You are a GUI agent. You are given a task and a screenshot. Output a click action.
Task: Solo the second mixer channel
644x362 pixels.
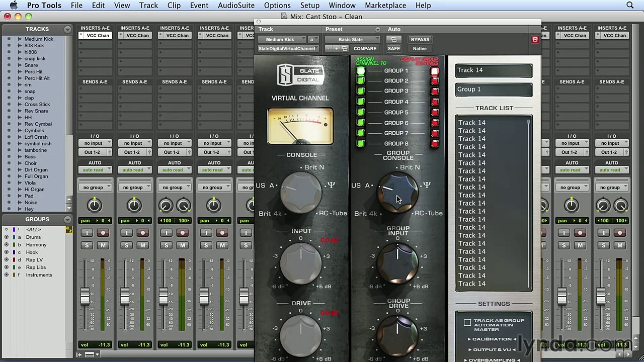[x=126, y=245]
